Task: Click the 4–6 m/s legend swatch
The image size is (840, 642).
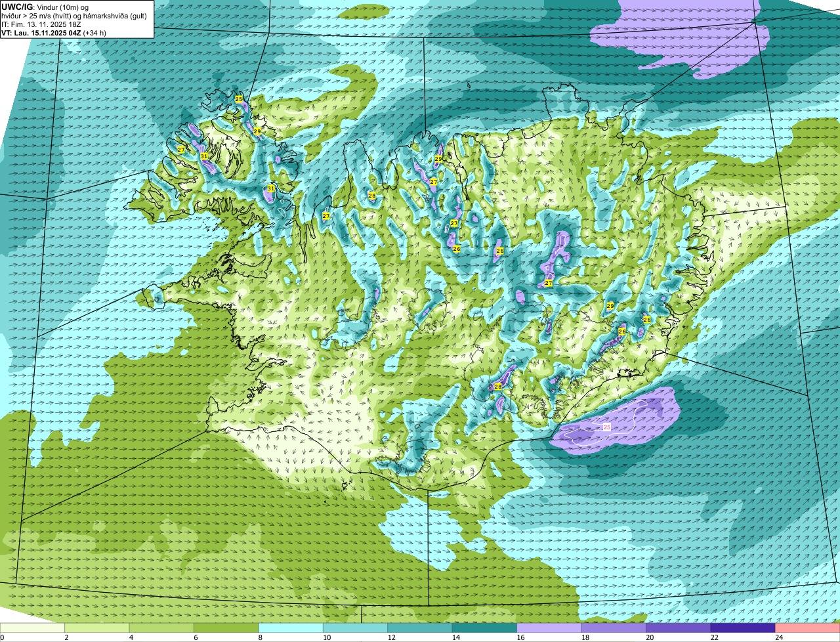Action: click(x=162, y=628)
